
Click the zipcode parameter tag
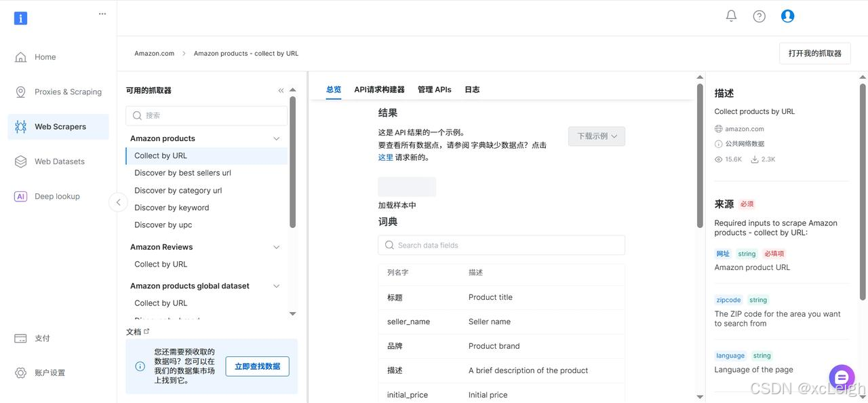pyautogui.click(x=729, y=300)
